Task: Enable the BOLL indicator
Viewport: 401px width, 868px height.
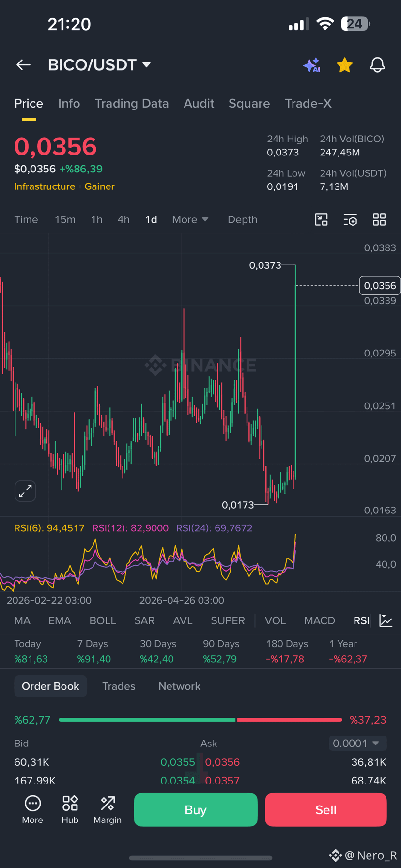Action: click(x=103, y=620)
